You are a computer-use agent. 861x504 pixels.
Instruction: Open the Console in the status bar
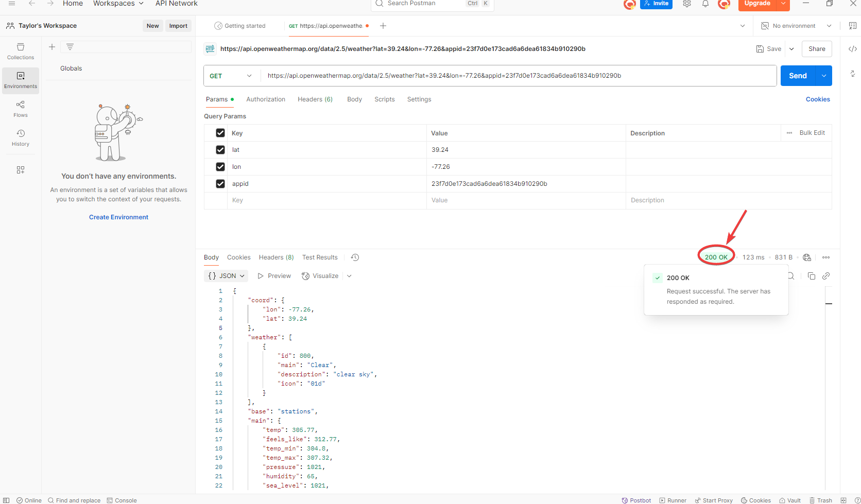(122, 500)
